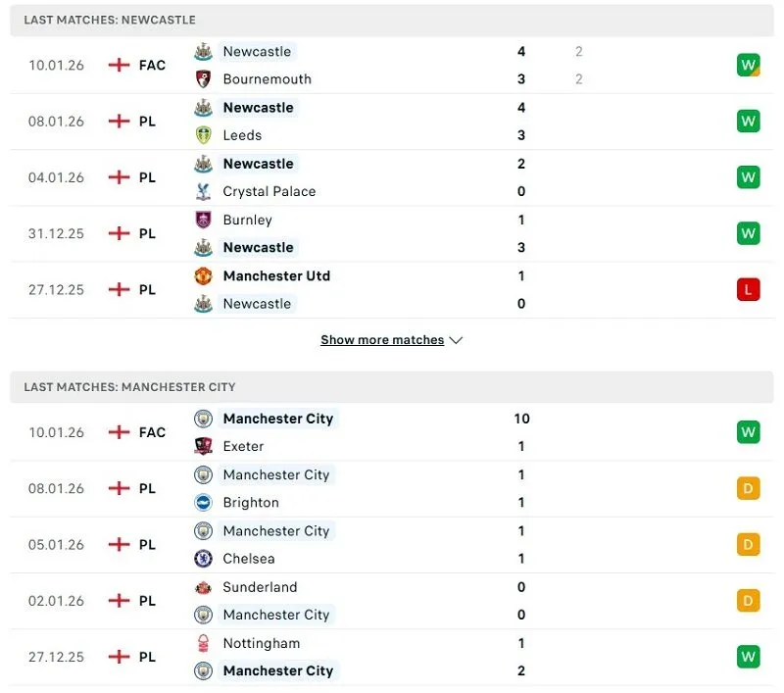Click the Nottingham club crest

pos(203,643)
